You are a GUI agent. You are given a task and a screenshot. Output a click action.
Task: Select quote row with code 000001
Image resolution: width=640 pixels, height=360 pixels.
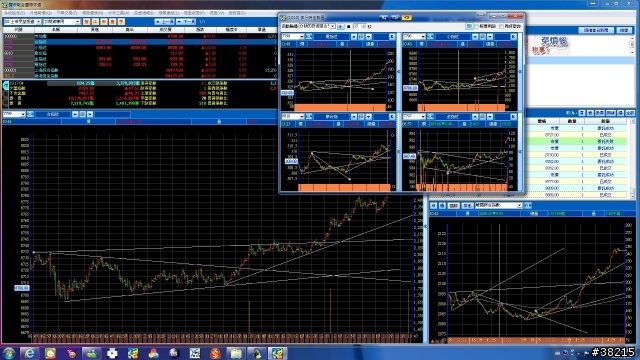coord(140,70)
